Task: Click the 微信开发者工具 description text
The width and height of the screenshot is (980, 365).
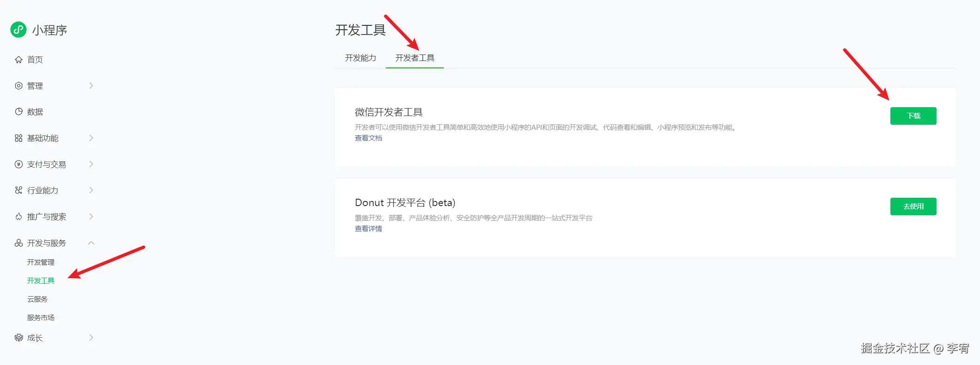Action: point(545,127)
